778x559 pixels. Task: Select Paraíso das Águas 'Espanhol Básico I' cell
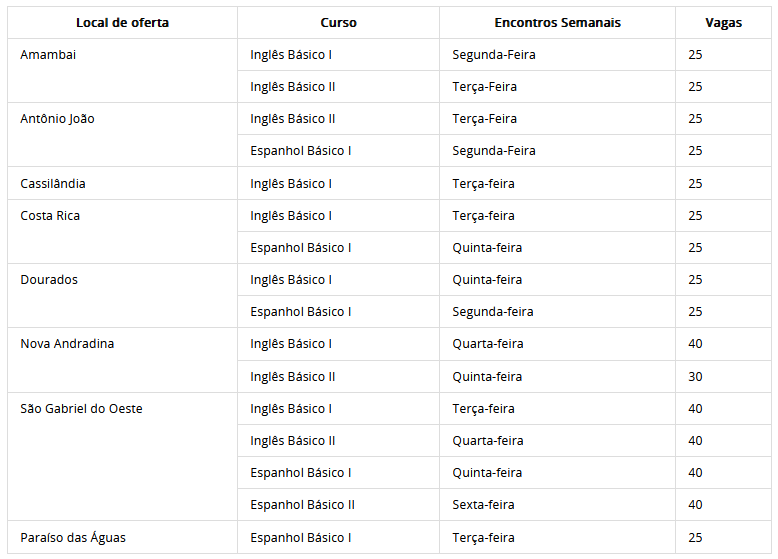(300, 538)
